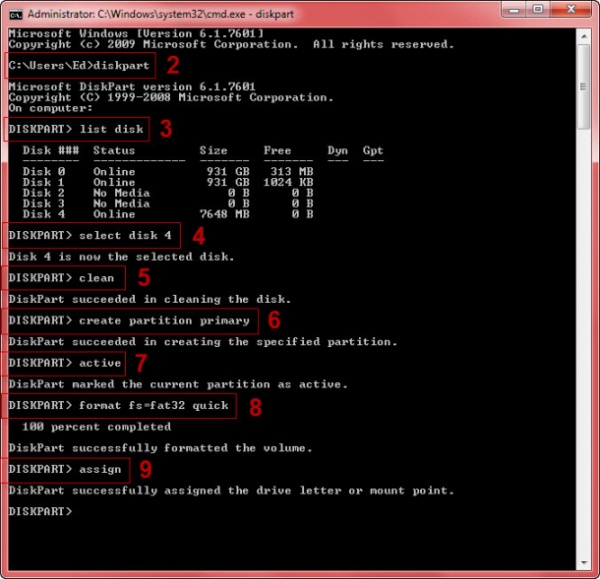
Task: Maximize the diskpart command window
Action: pyautogui.click(x=538, y=9)
